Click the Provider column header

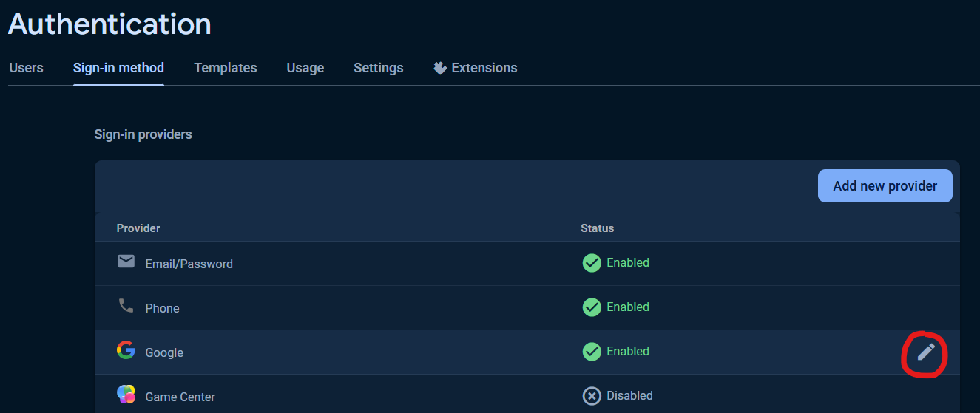pyautogui.click(x=138, y=228)
